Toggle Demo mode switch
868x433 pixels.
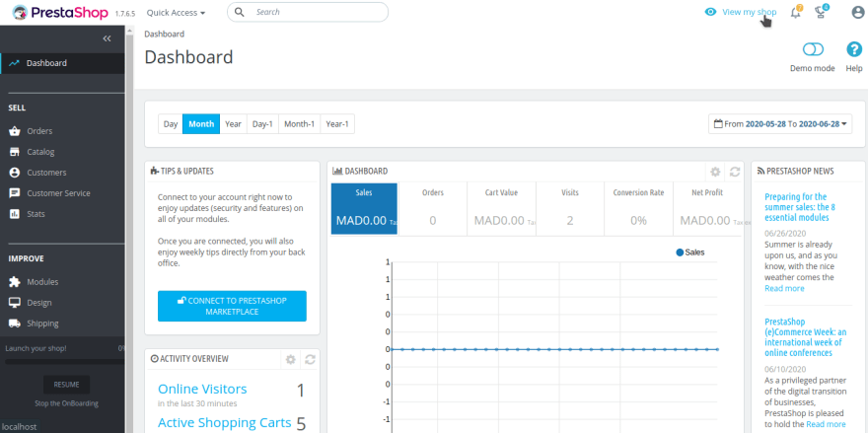813,49
